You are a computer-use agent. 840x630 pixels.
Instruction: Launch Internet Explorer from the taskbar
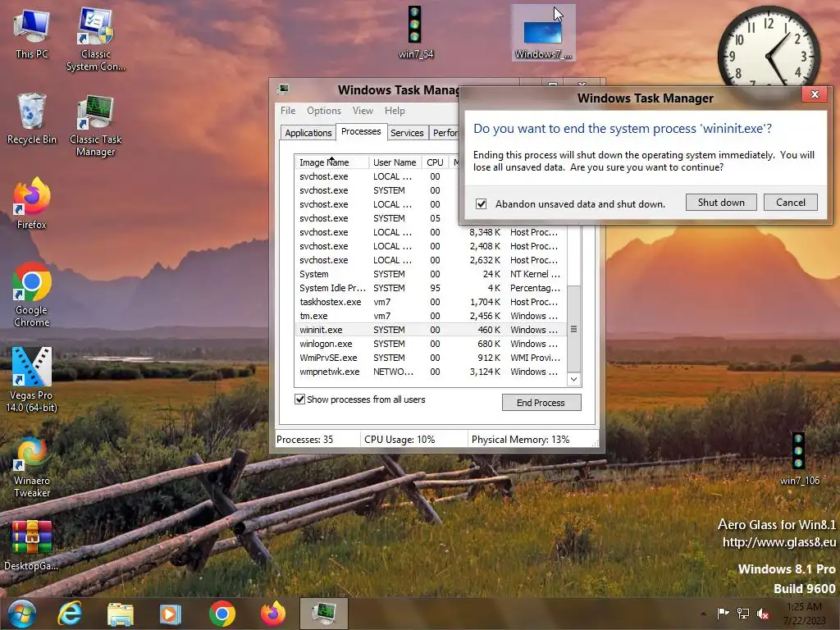coord(70,614)
